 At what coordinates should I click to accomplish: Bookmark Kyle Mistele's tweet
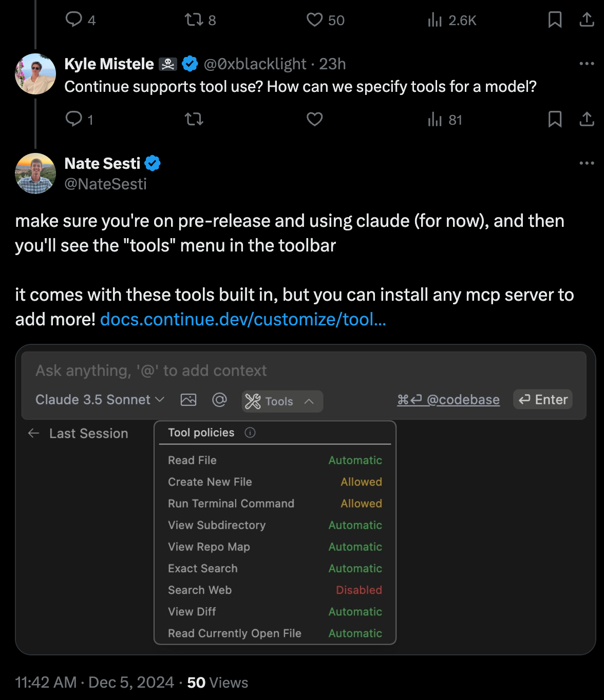click(555, 120)
